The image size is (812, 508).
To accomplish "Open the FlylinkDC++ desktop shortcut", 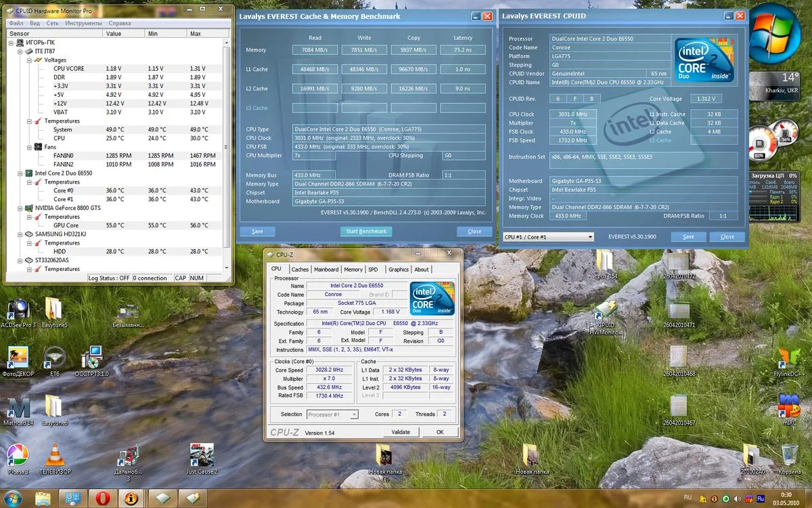I will (x=789, y=358).
